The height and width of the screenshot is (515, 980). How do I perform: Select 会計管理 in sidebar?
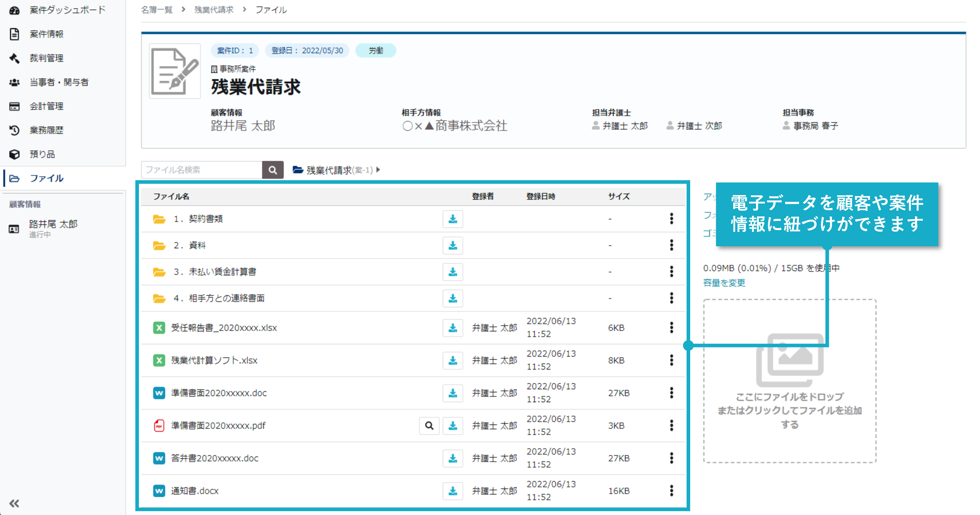[46, 106]
